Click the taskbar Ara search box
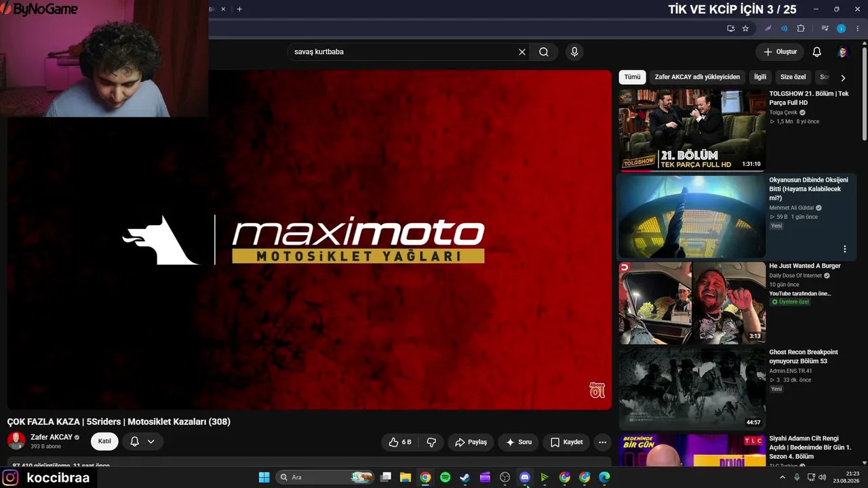 (x=325, y=477)
